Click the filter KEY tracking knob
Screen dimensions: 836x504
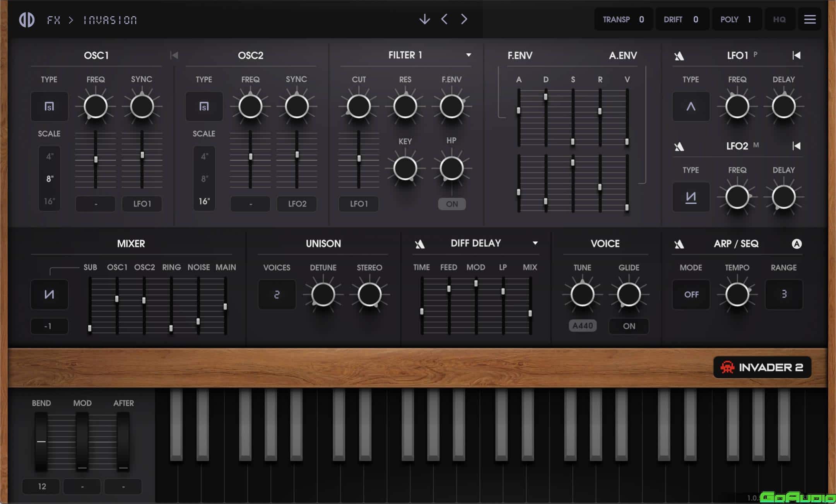pyautogui.click(x=405, y=168)
